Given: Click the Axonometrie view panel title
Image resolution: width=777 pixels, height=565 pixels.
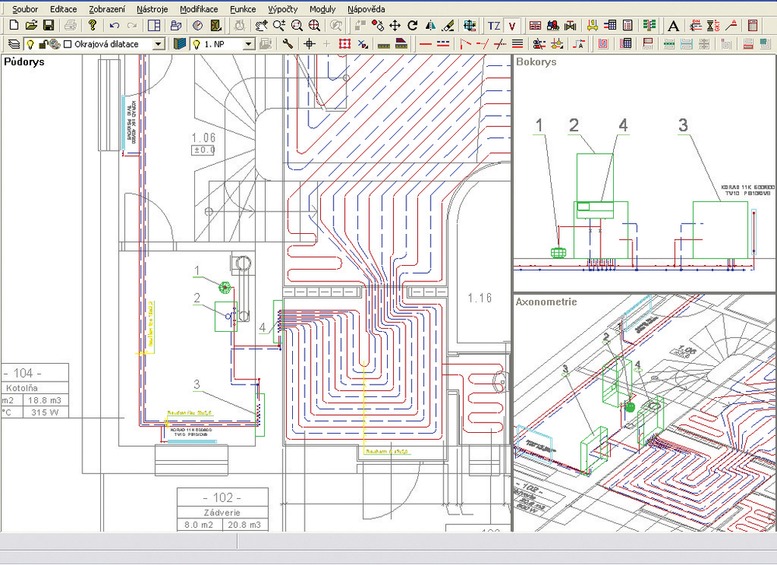Looking at the screenshot, I should pos(547,301).
